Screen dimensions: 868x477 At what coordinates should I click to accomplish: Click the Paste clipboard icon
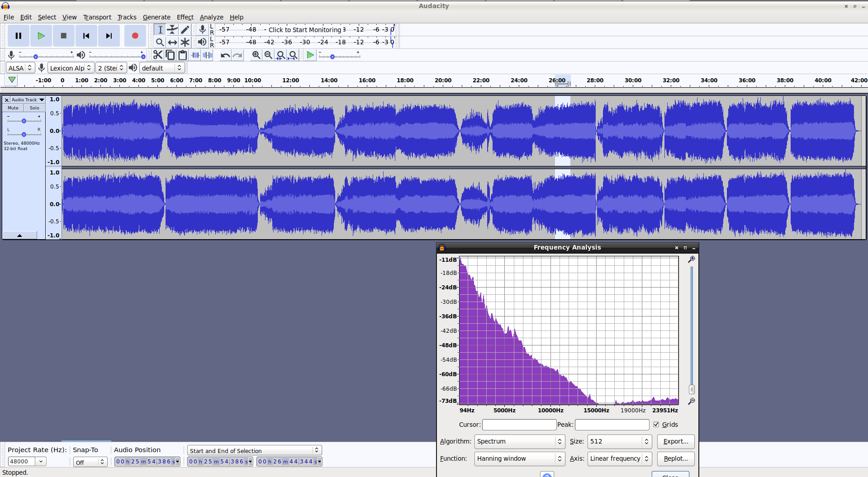pos(183,55)
